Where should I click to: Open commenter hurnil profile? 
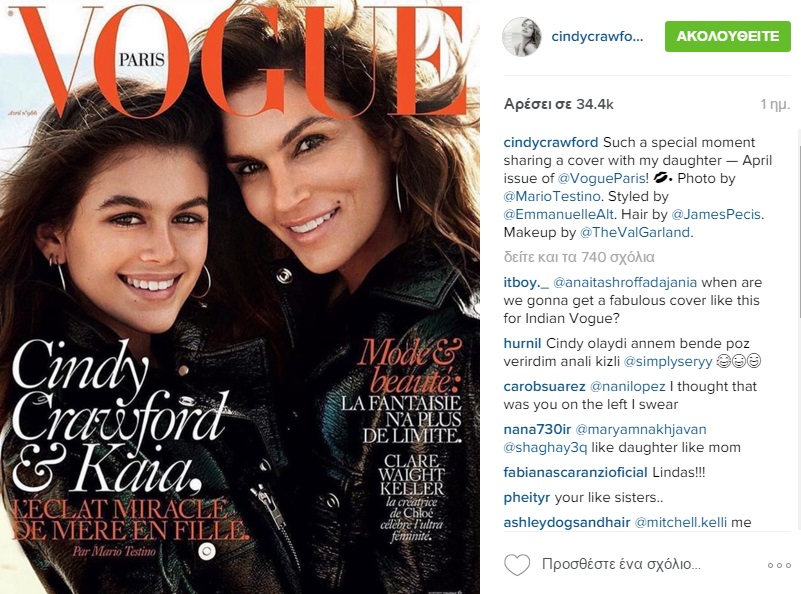[x=522, y=343]
